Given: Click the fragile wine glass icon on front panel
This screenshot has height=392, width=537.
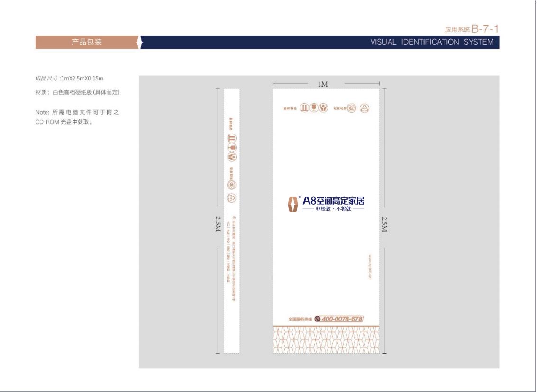Looking at the screenshot, I should (x=314, y=108).
